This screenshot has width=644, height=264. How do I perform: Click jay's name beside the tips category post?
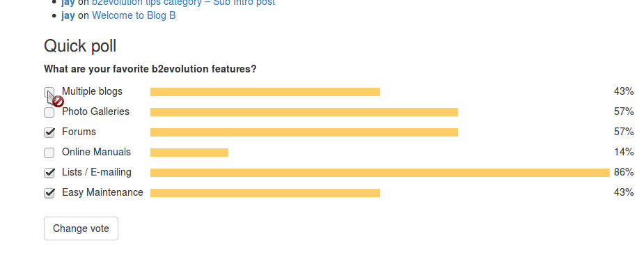tap(68, 3)
